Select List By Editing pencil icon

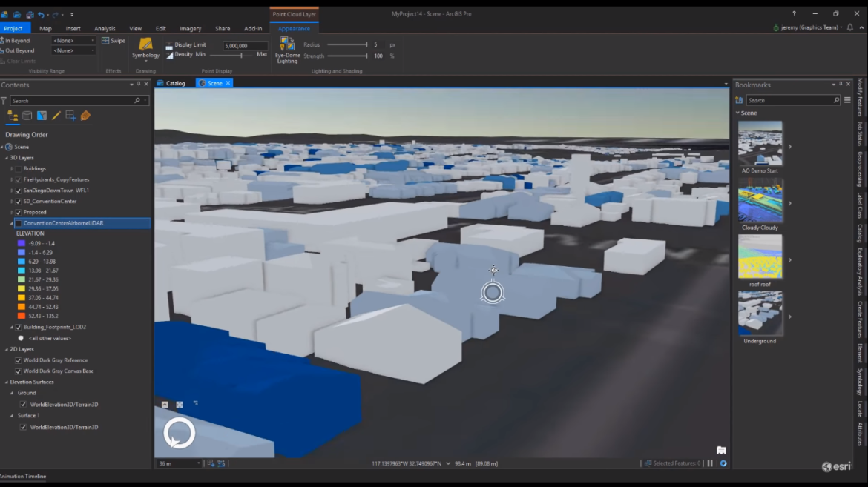pyautogui.click(x=56, y=116)
